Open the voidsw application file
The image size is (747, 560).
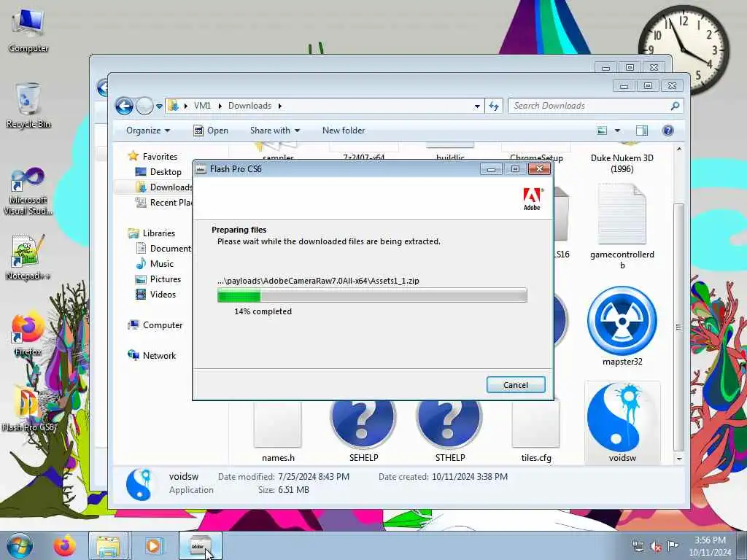point(622,422)
